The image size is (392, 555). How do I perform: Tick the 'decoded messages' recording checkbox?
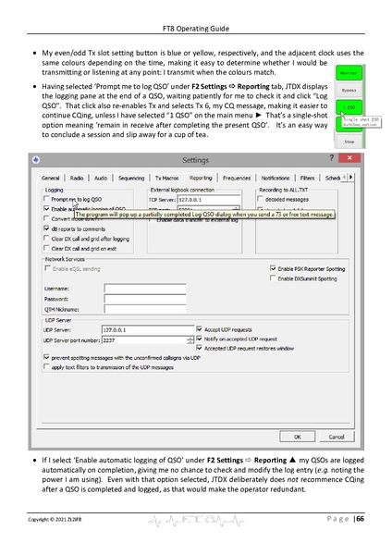click(x=261, y=199)
